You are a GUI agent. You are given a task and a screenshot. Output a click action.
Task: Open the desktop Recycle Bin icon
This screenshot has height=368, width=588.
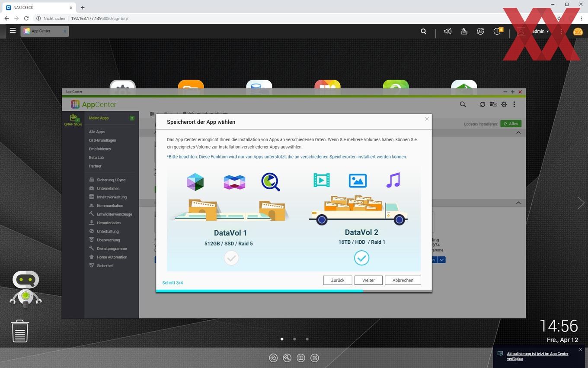(20, 331)
